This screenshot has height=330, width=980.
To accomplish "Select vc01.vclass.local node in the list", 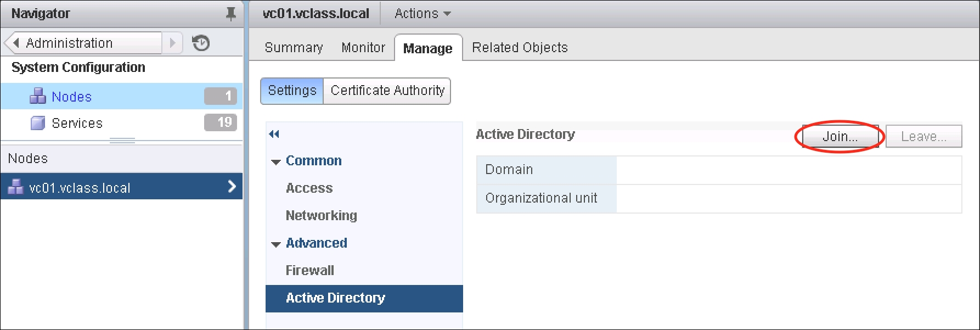I will tap(121, 187).
